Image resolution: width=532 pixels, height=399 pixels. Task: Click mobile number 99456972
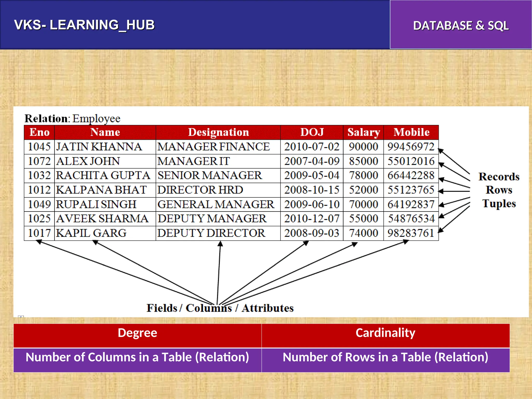411,147
